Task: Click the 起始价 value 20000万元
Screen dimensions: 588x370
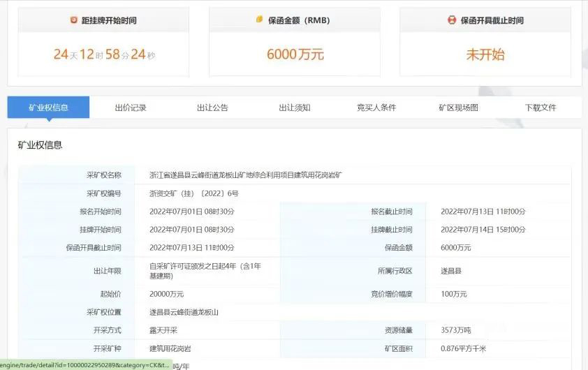Action: coord(166,294)
